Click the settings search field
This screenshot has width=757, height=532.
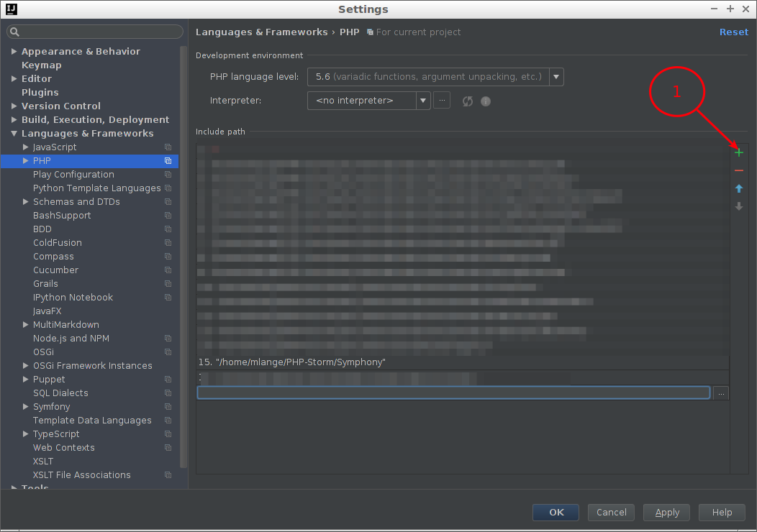pyautogui.click(x=95, y=32)
